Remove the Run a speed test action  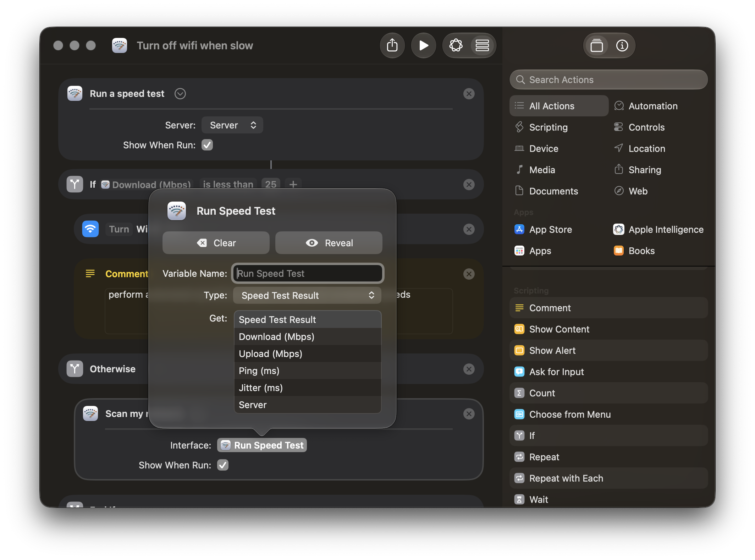click(x=469, y=94)
